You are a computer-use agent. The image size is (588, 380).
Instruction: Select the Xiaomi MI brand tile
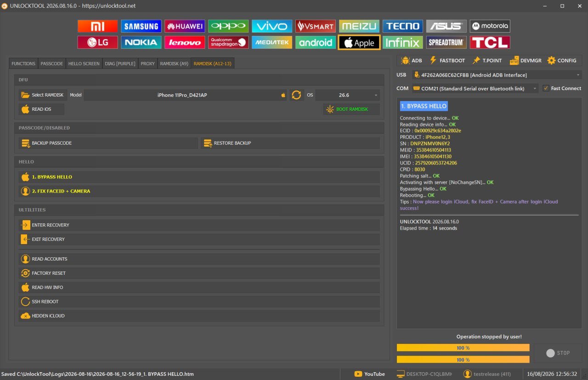tap(97, 26)
